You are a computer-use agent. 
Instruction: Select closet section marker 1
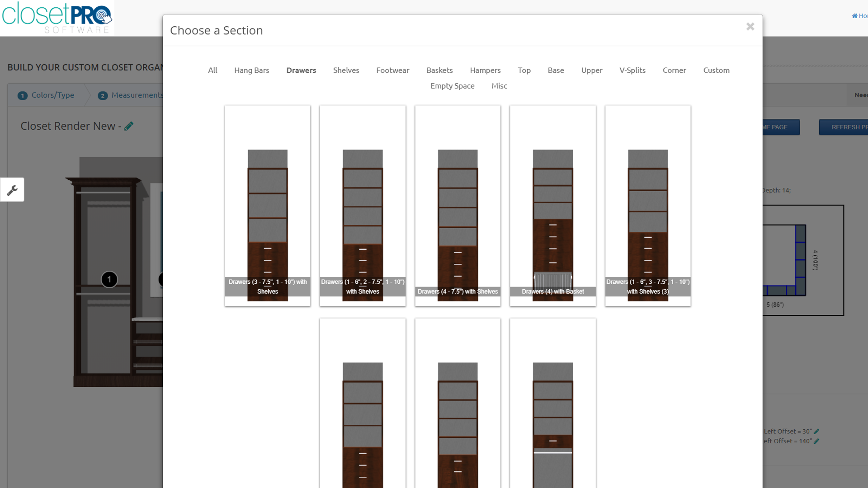click(109, 279)
